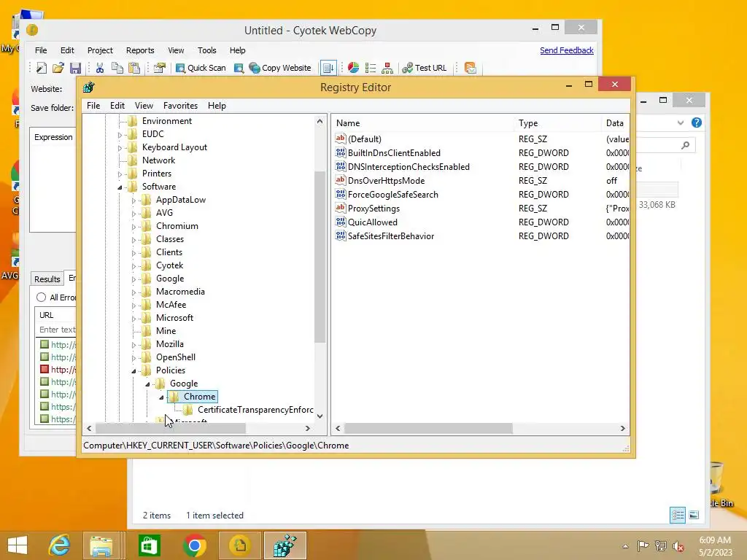Collapse the Software registry key
747x560 pixels.
[x=120, y=187]
